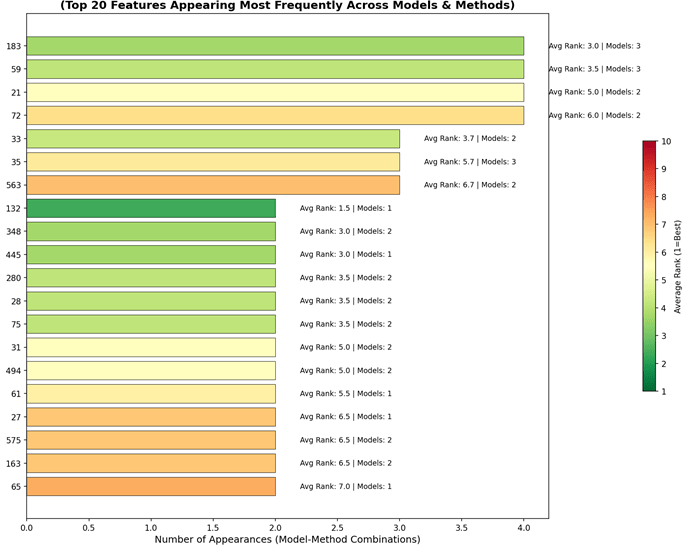Click the bar for feature 348

[x=151, y=231]
